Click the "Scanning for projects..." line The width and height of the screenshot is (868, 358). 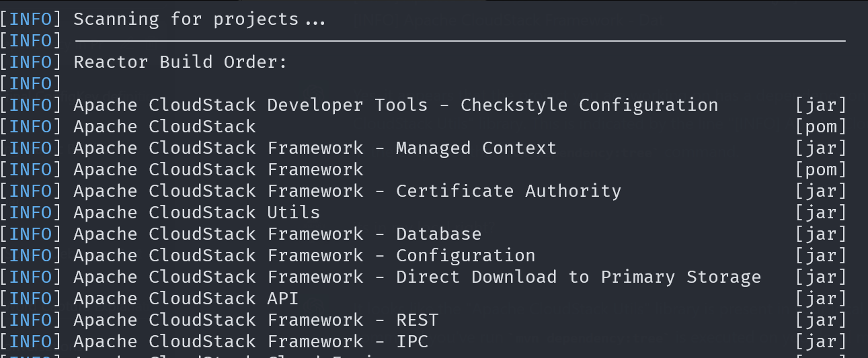[x=199, y=19]
